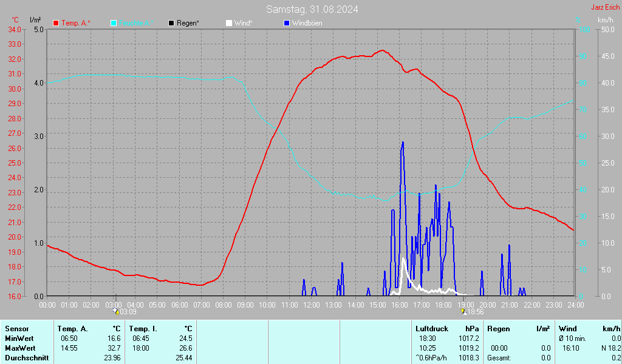The width and height of the screenshot is (622, 364).
Task: Click the pressure trend ^0.6hPa/h
Action: point(431,358)
